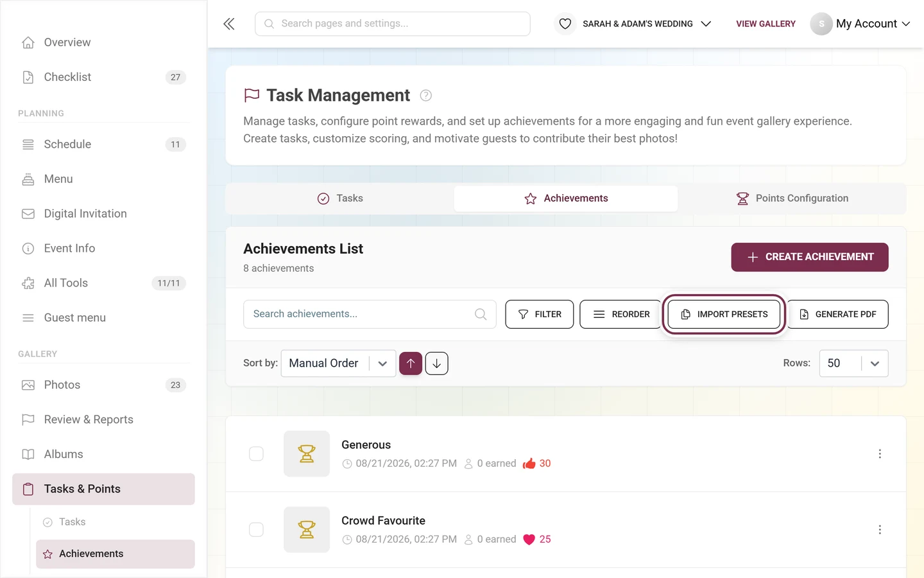This screenshot has height=578, width=924.
Task: Click the account avatar circle
Action: pyautogui.click(x=821, y=24)
